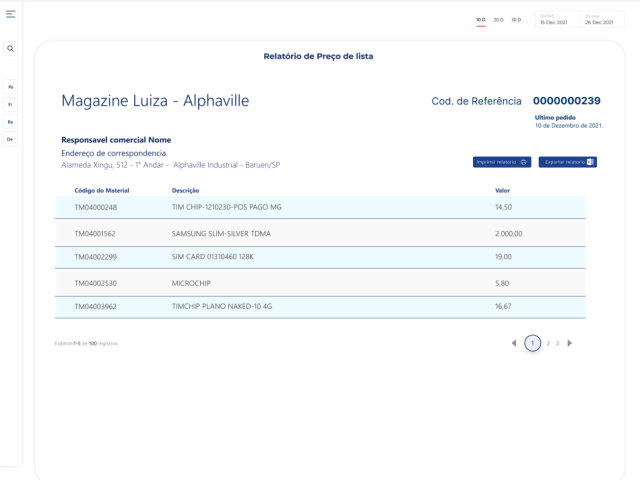
Task: Select the 10 D period tab
Action: pos(481,20)
